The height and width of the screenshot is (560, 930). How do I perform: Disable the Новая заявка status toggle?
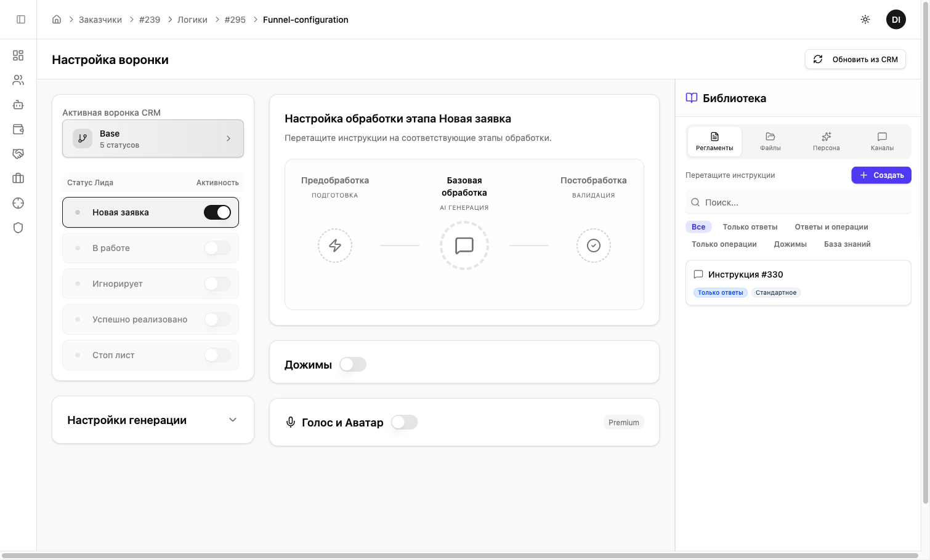coord(217,212)
